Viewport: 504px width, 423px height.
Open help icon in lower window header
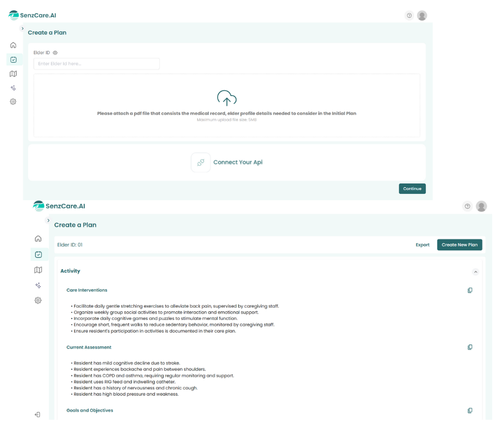468,206
